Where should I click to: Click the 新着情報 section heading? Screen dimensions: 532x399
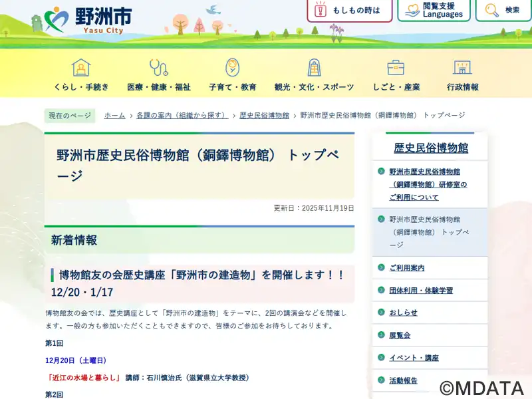click(74, 240)
